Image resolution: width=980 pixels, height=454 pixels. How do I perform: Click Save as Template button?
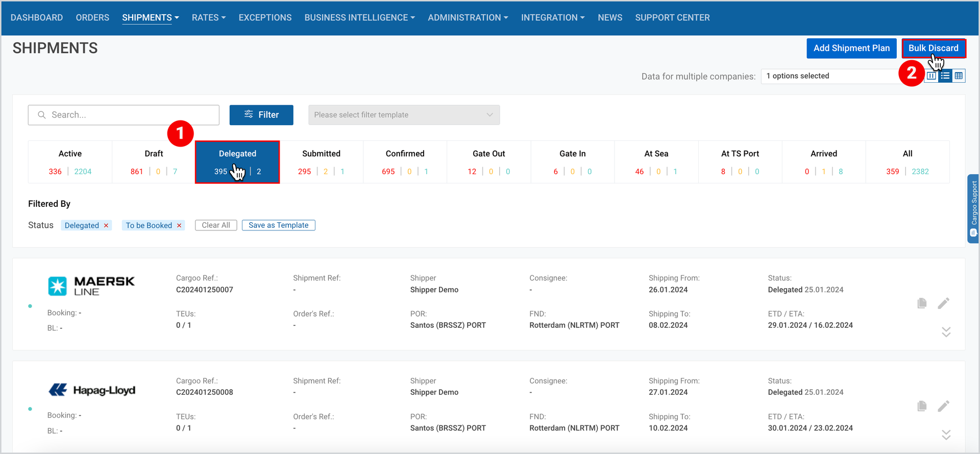[279, 225]
